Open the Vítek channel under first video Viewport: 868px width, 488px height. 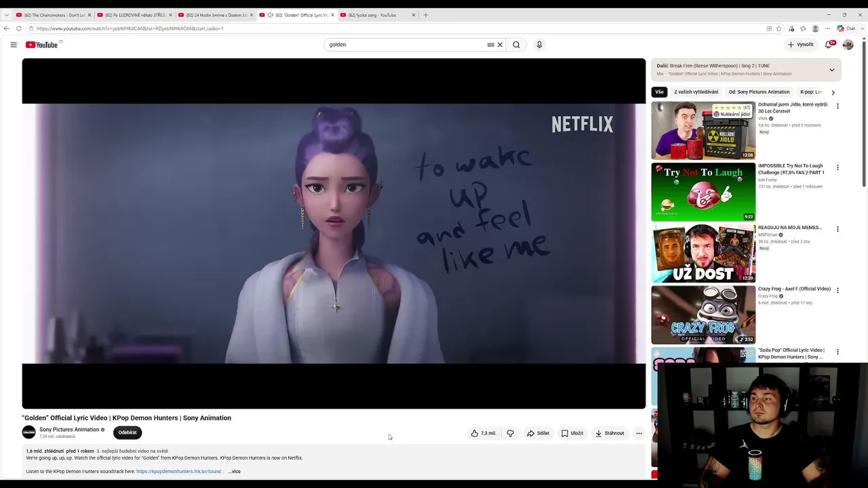[x=763, y=119]
